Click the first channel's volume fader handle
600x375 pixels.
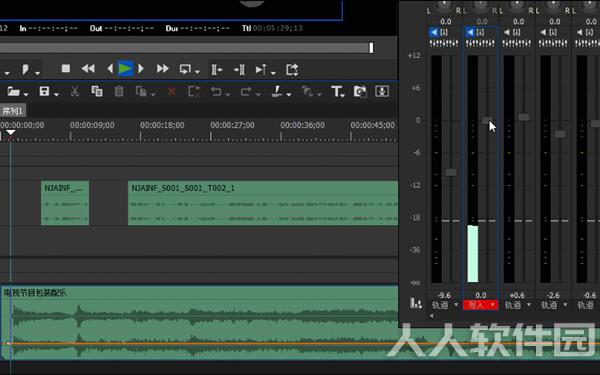coord(451,173)
